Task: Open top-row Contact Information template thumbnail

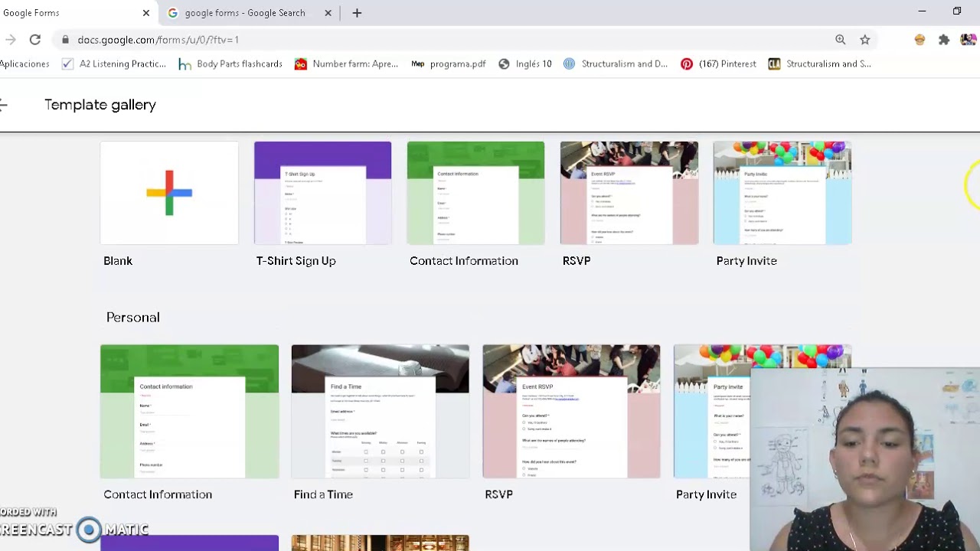Action: click(x=475, y=193)
